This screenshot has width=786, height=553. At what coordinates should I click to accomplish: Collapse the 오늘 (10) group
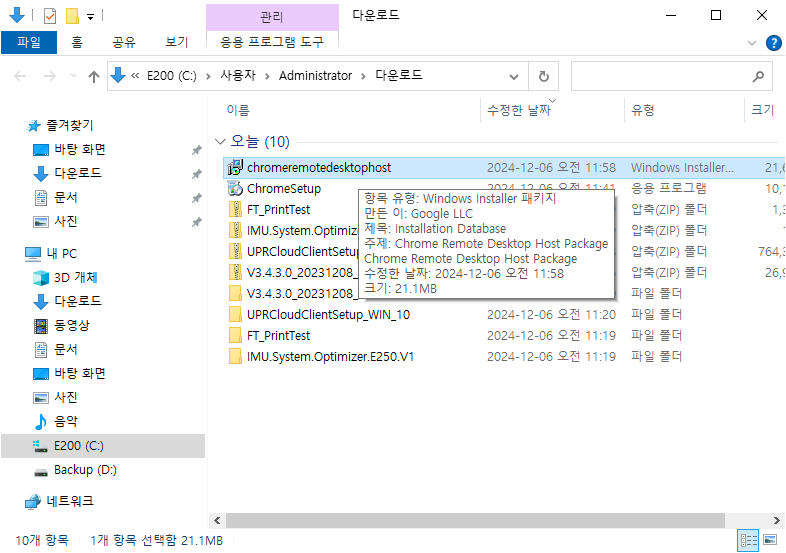[220, 142]
